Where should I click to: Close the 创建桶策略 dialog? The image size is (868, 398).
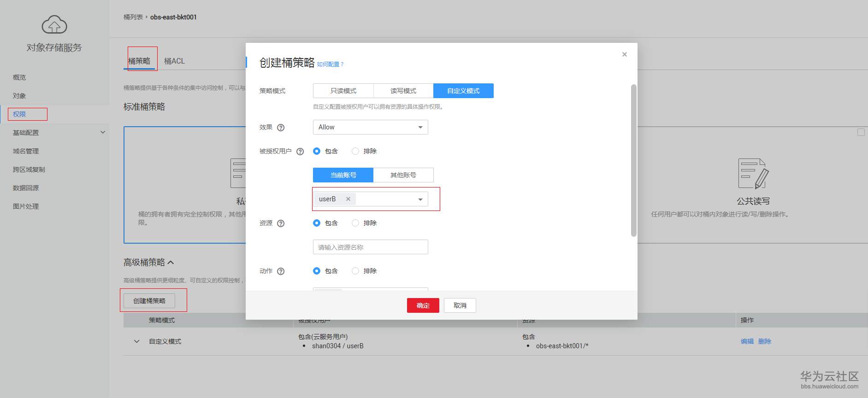[x=625, y=54]
